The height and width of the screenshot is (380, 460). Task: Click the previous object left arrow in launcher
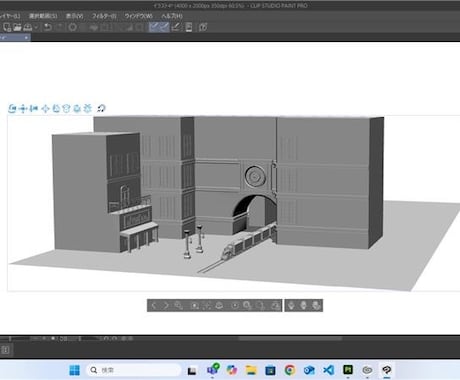154,305
